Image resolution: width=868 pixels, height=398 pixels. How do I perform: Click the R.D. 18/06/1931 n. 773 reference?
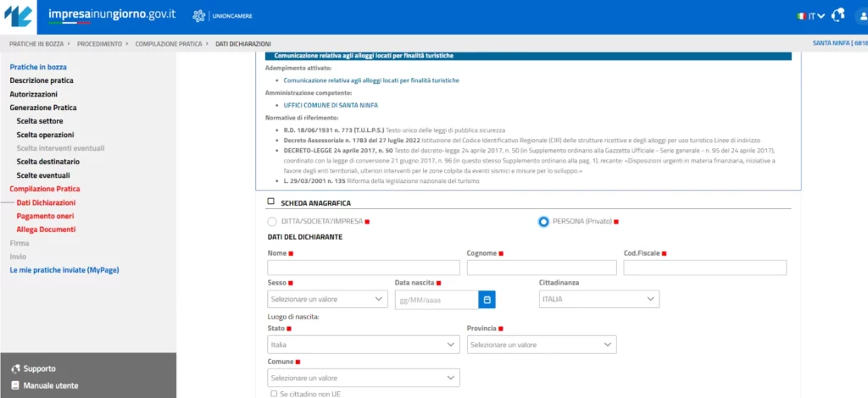click(x=334, y=130)
